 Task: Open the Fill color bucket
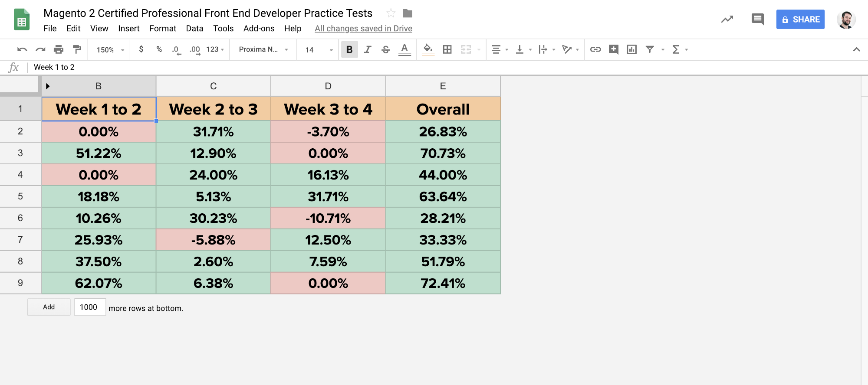click(428, 49)
